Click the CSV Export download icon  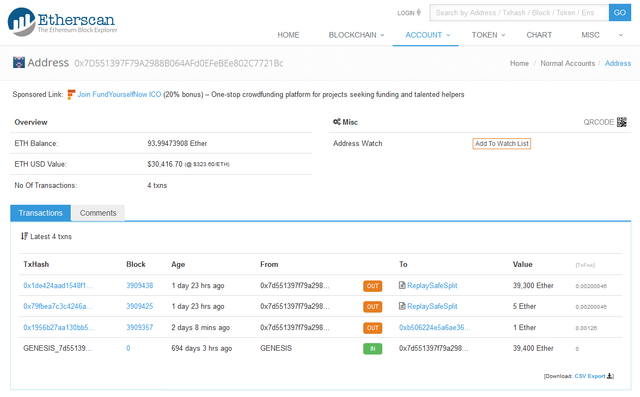point(610,376)
